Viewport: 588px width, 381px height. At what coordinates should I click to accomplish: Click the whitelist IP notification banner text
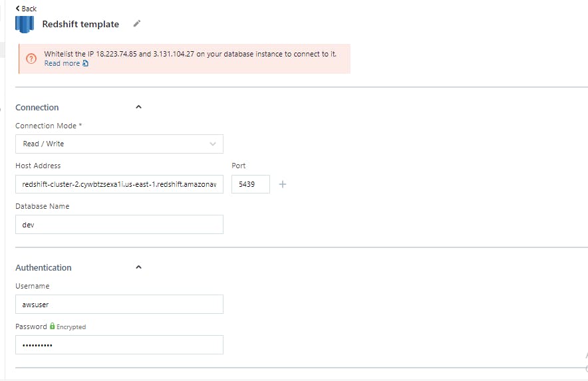190,54
